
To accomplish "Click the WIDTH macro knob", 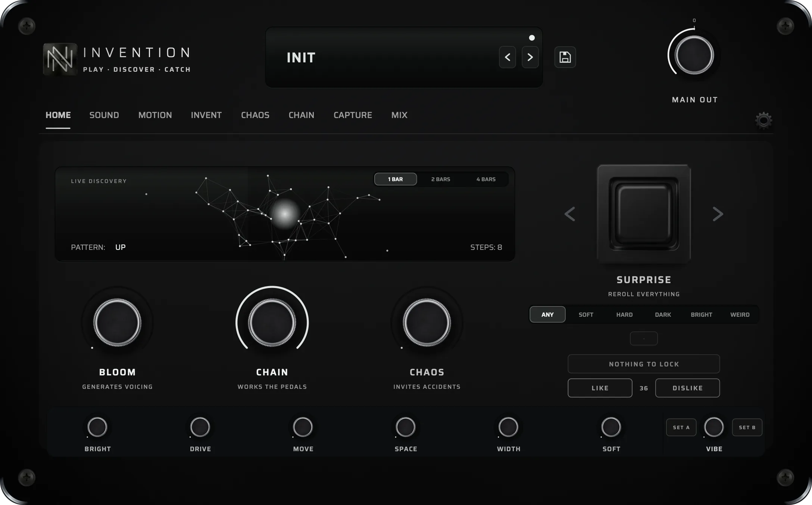I will tap(508, 427).
